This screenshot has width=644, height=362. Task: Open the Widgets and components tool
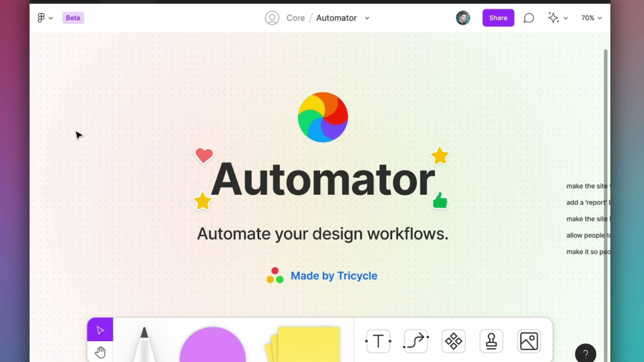pyautogui.click(x=453, y=341)
